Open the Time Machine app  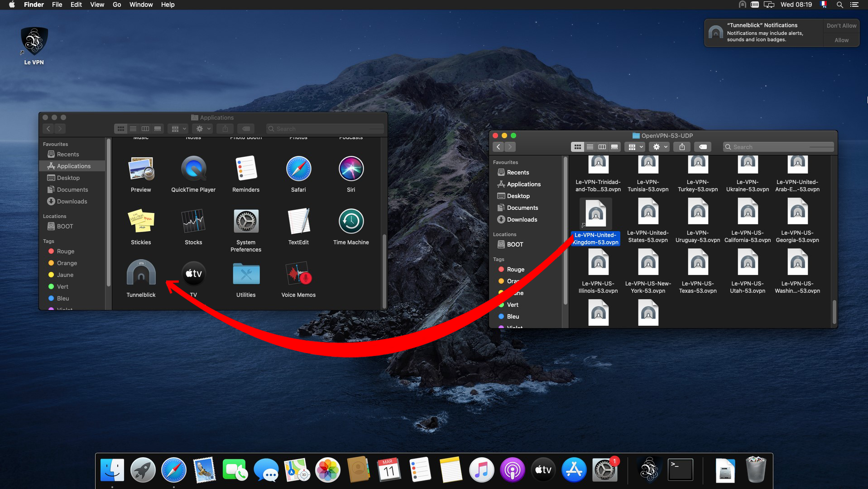351,221
